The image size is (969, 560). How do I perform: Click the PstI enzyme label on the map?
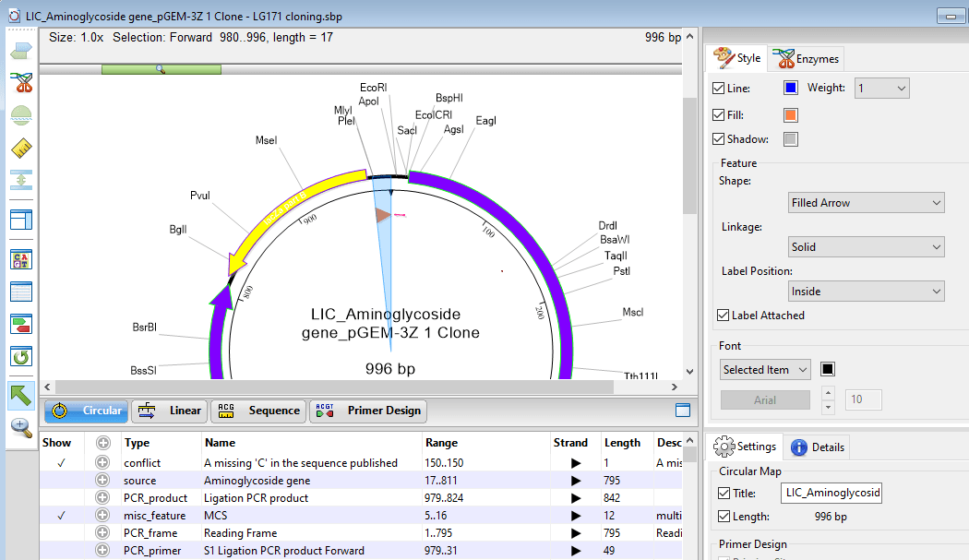(622, 270)
